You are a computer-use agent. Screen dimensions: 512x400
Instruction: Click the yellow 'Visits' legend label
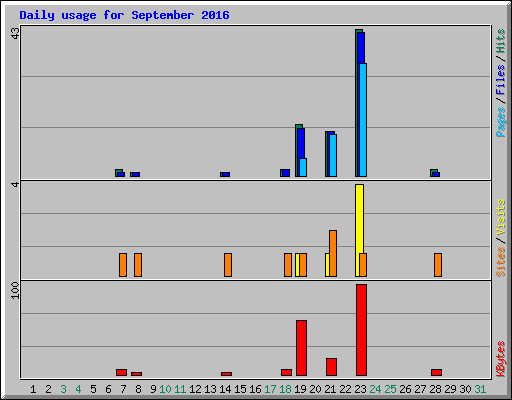[500, 217]
